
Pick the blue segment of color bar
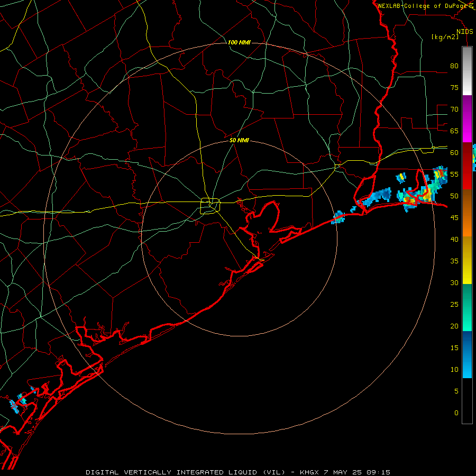(467, 354)
